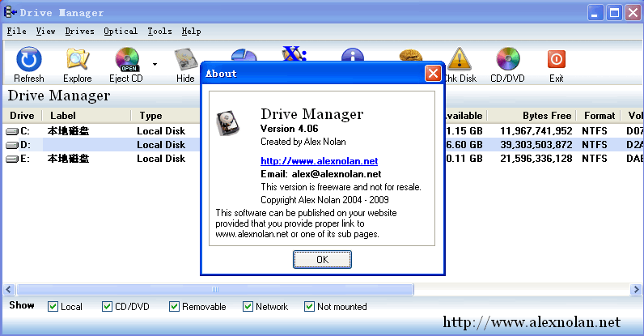
Task: Click the horizontal scrollbar thumb
Action: click(215, 290)
